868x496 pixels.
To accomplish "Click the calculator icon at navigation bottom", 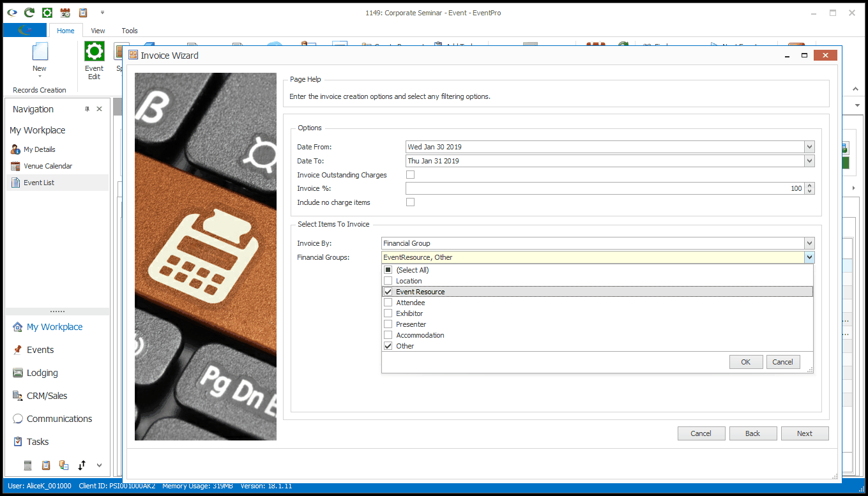I will coord(28,465).
